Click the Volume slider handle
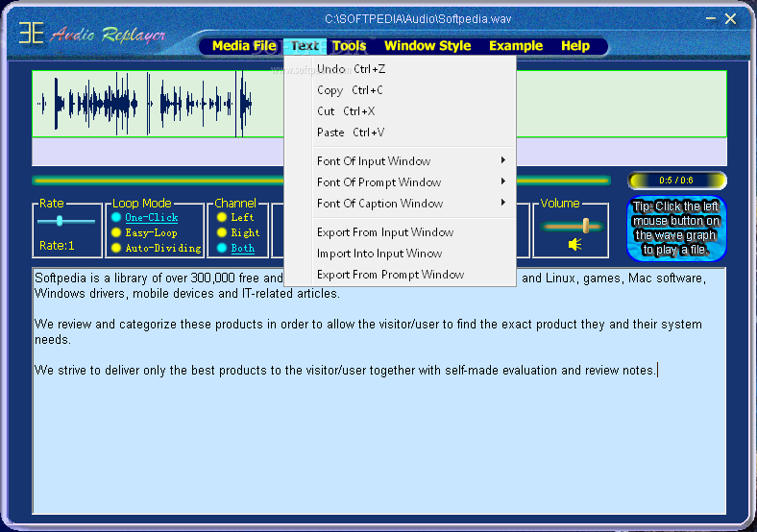 [586, 226]
